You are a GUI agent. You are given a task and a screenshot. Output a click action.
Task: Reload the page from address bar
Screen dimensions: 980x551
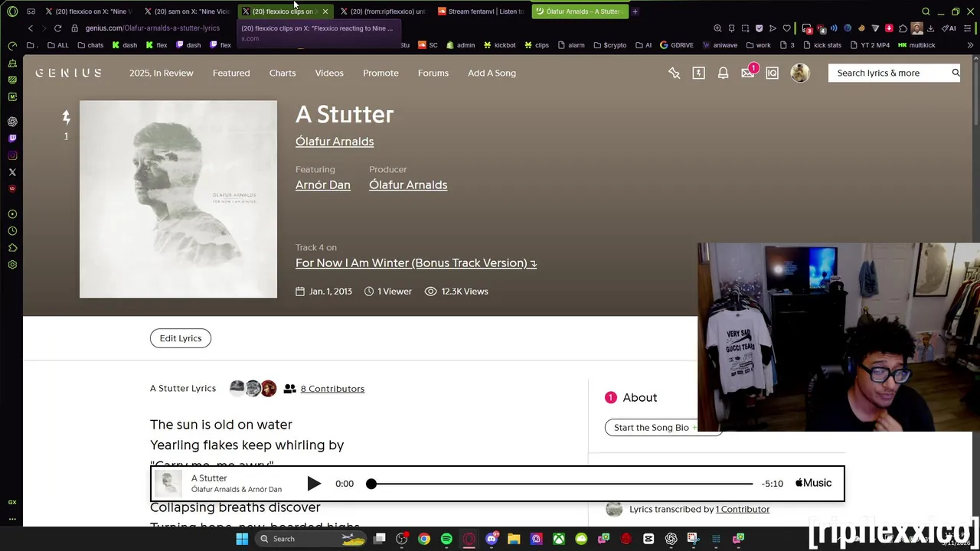pyautogui.click(x=57, y=28)
